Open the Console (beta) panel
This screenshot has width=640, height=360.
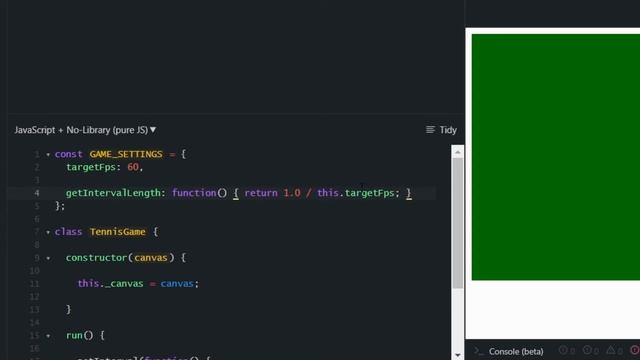516,351
